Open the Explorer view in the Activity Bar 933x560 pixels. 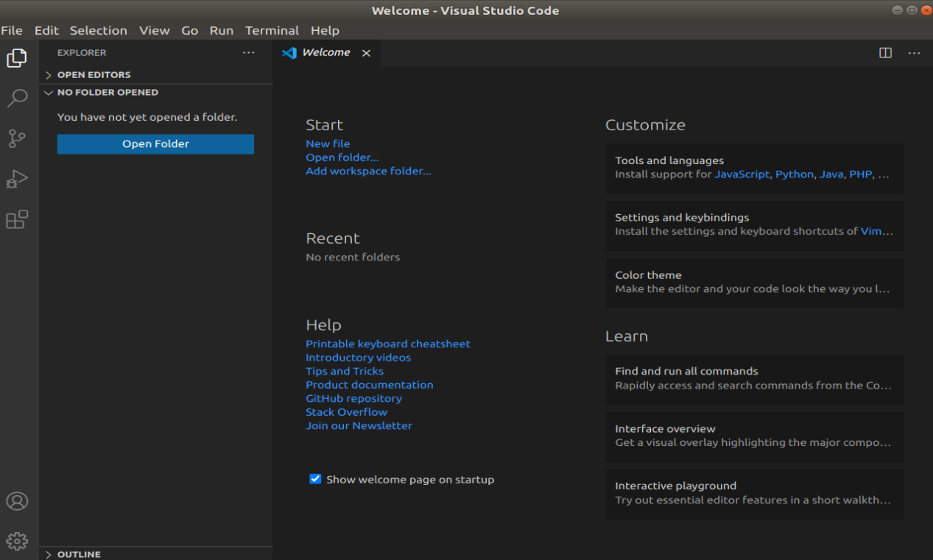pos(16,57)
